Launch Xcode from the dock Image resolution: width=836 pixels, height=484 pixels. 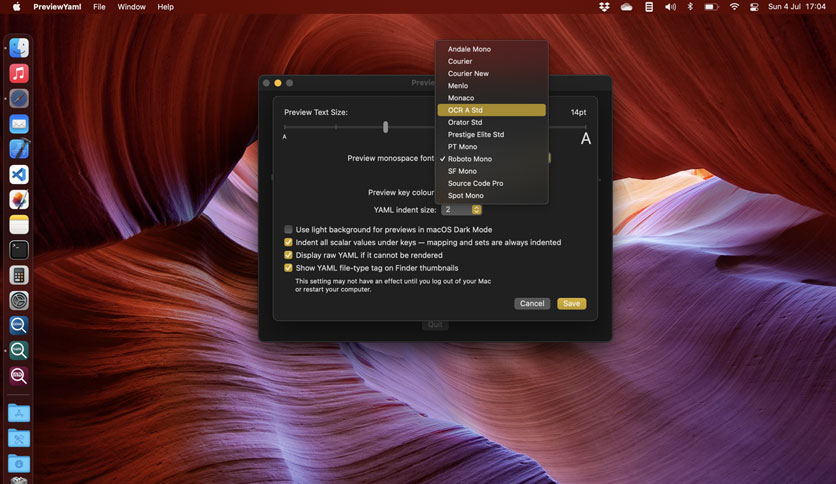pyautogui.click(x=19, y=149)
